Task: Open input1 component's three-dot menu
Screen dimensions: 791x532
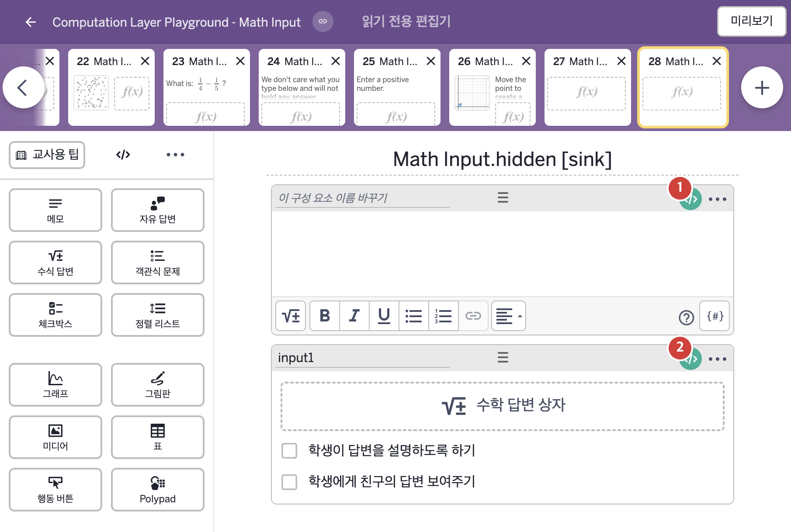Action: [718, 359]
